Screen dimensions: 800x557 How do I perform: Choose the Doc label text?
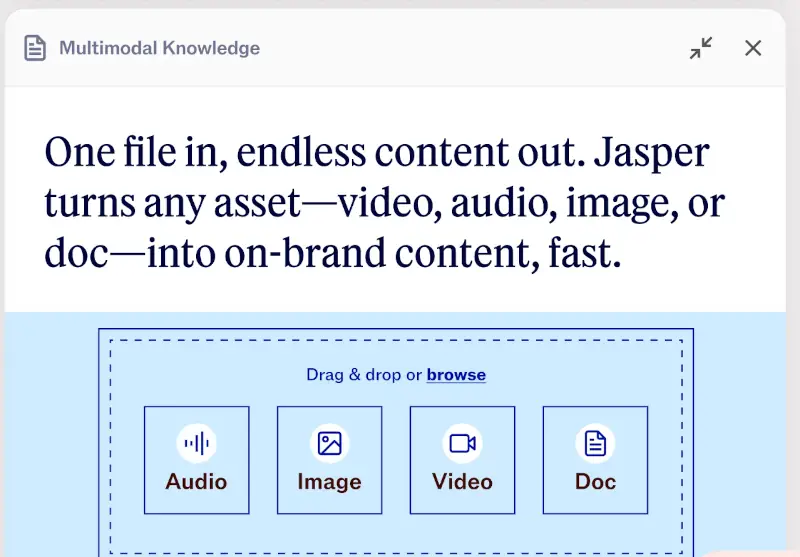click(x=595, y=482)
